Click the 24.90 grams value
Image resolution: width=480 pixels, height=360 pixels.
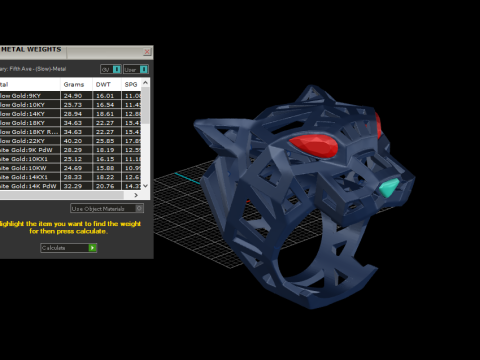pos(73,96)
